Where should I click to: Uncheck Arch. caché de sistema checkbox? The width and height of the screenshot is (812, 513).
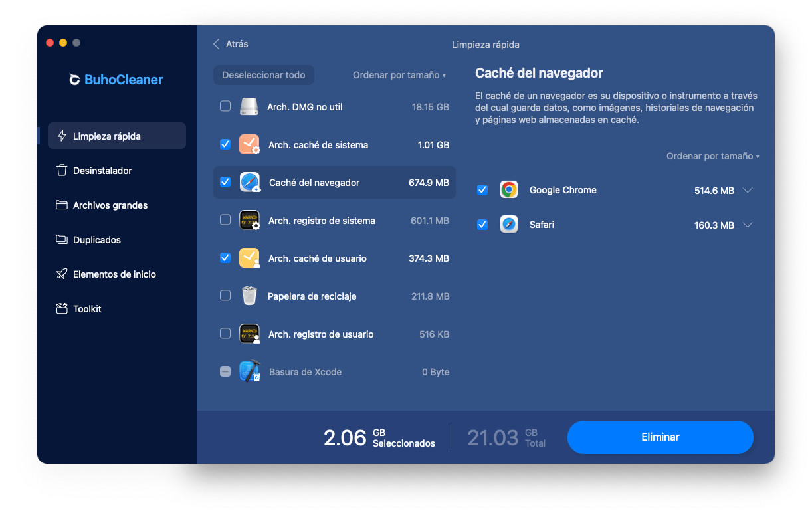(x=225, y=144)
